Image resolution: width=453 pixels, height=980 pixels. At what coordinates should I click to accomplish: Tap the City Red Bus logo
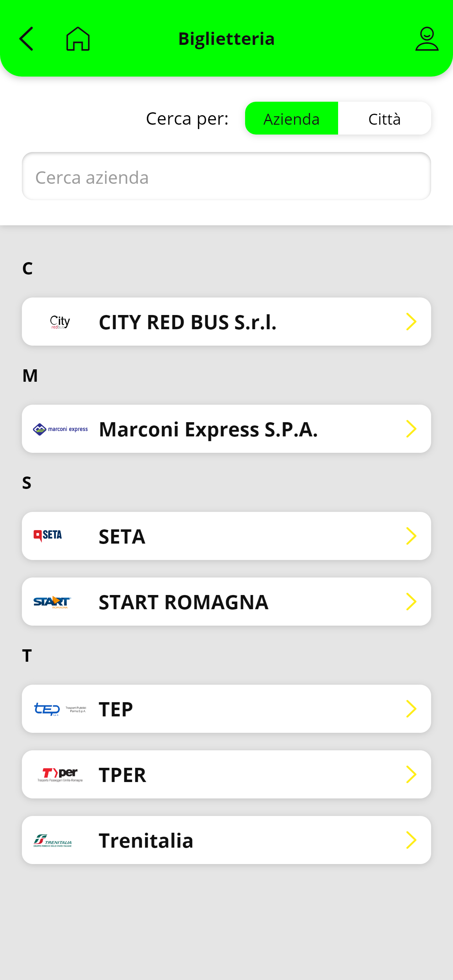click(60, 322)
